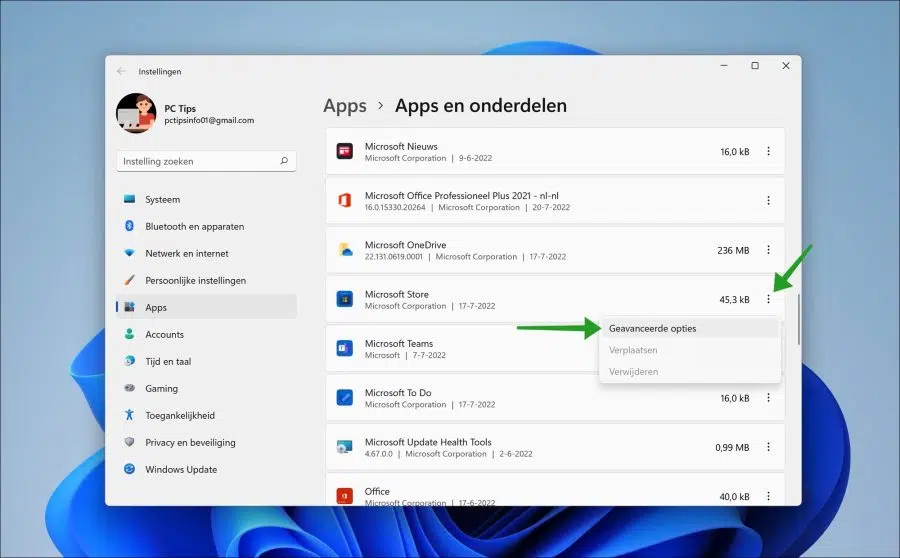Open more options for Microsoft Office Professioneel

pyautogui.click(x=768, y=201)
